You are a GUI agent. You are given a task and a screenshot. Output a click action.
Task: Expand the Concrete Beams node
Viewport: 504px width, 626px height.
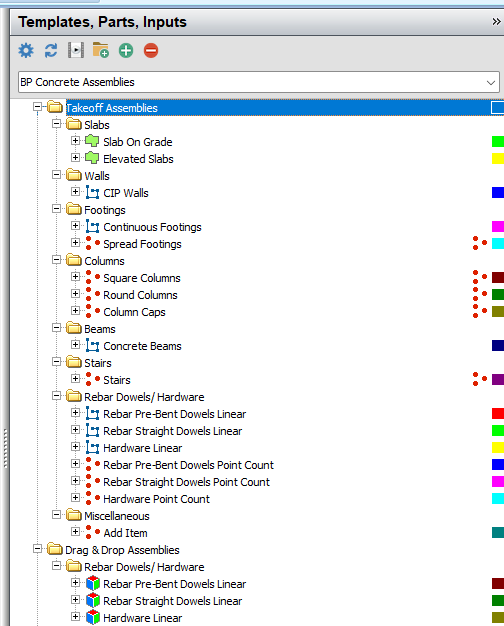[75, 344]
